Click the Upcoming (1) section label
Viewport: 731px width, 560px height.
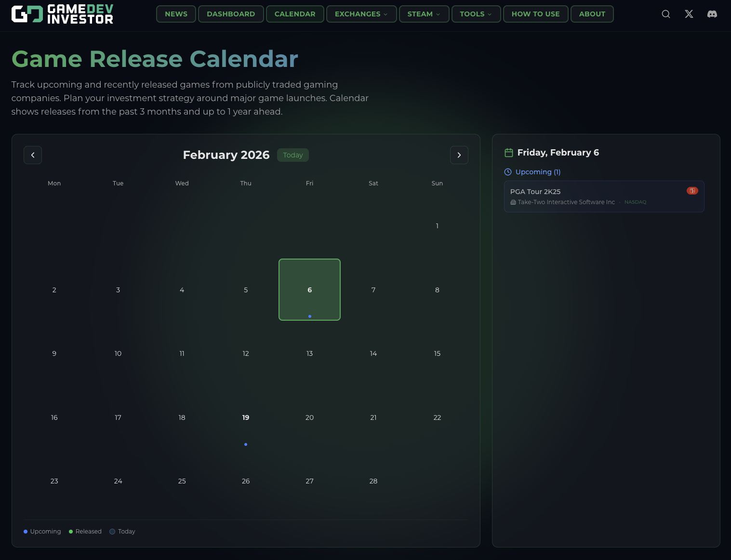click(x=538, y=172)
